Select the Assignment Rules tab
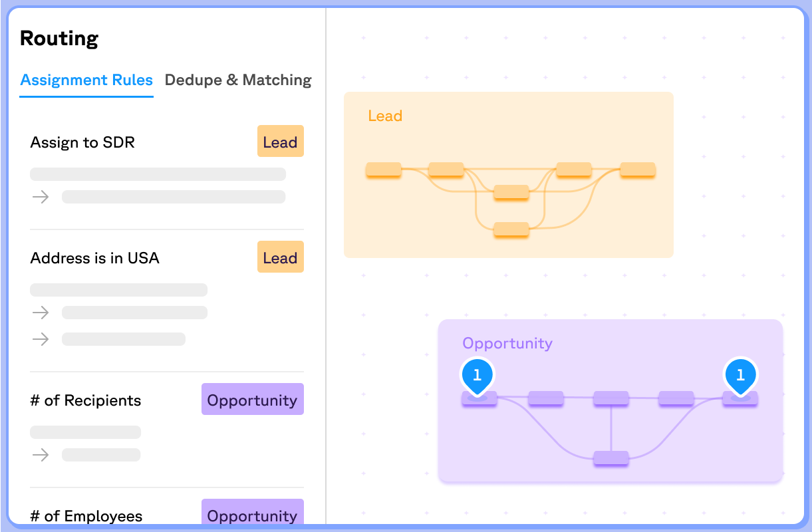Image resolution: width=812 pixels, height=532 pixels. [86, 80]
